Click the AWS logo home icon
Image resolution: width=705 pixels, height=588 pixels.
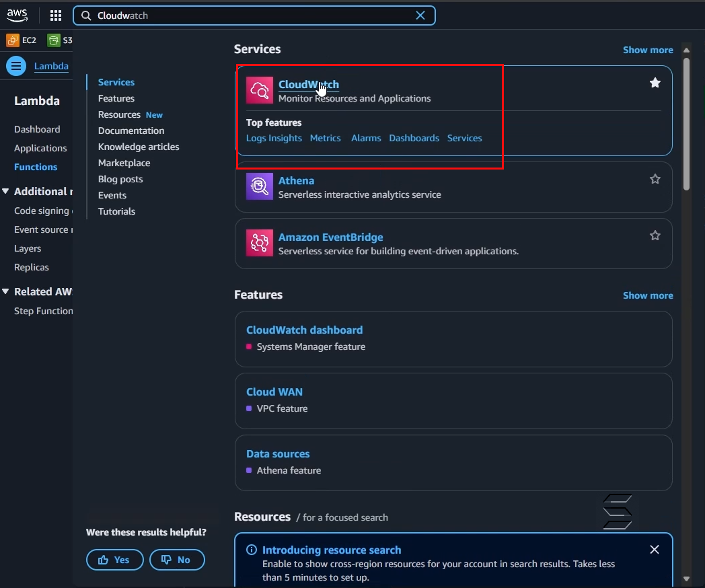tap(17, 15)
